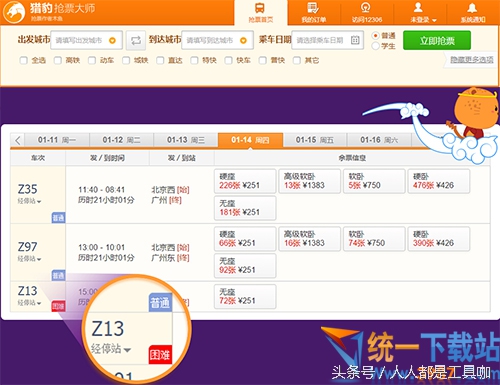500x385 pixels.
Task: Click Z97 terminal station 广州东
Action: coord(163,258)
